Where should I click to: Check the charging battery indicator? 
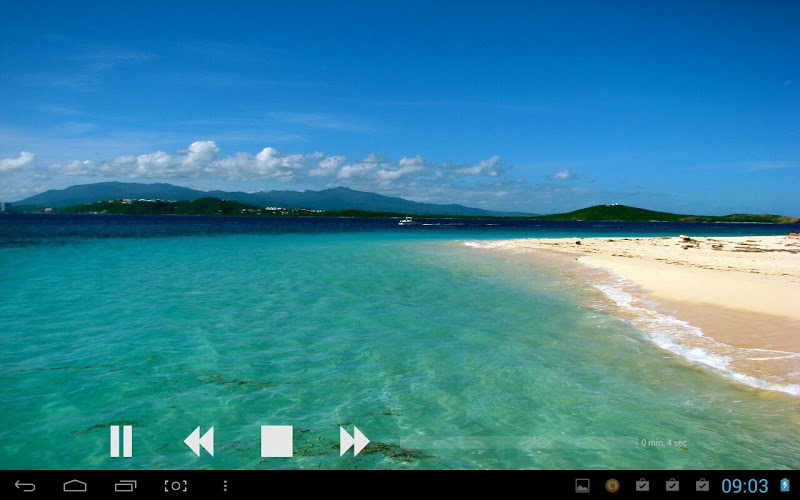(785, 485)
